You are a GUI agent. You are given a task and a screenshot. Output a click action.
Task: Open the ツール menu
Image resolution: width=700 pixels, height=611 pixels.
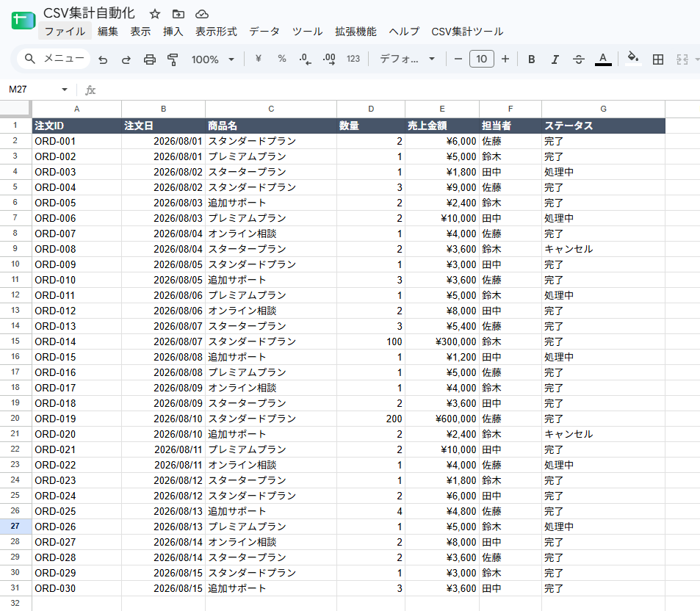tap(307, 32)
